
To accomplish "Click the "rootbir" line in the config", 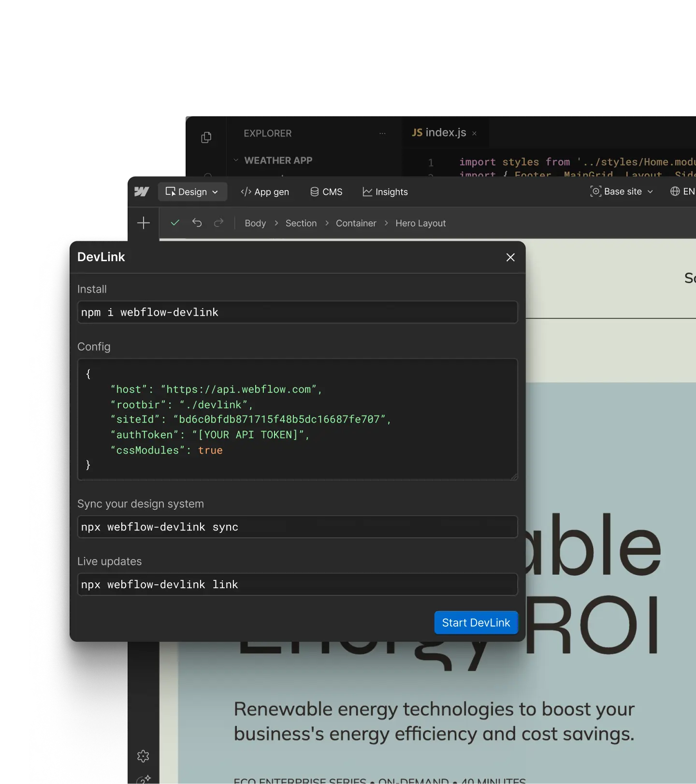I will 182,405.
